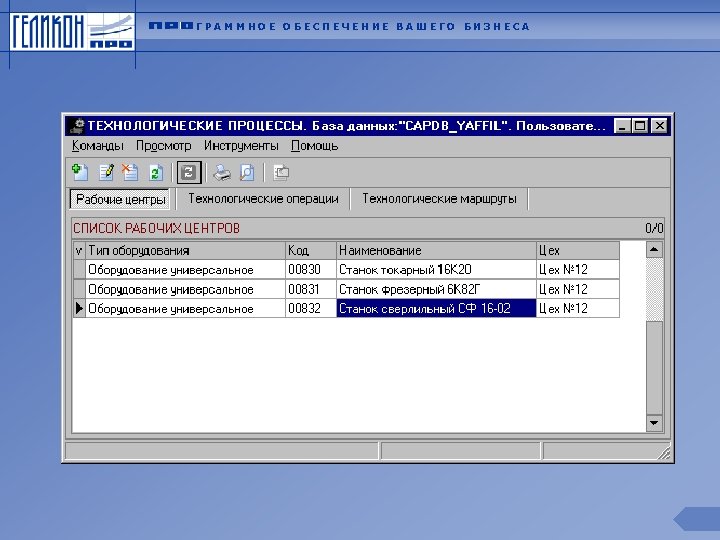Click row selector for row 00831
This screenshot has height=540, width=720.
point(79,289)
